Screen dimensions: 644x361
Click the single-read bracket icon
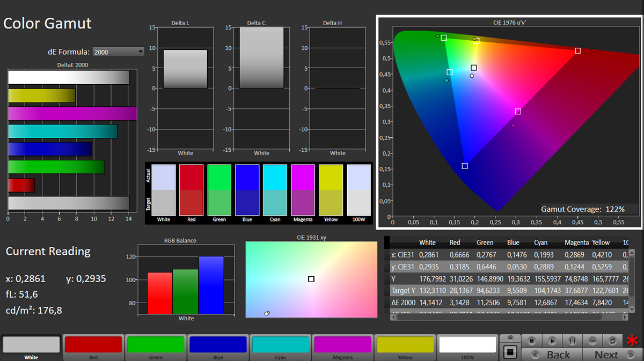coord(572,341)
